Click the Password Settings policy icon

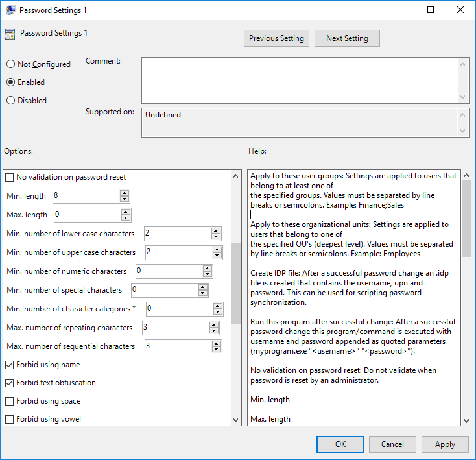click(9, 35)
